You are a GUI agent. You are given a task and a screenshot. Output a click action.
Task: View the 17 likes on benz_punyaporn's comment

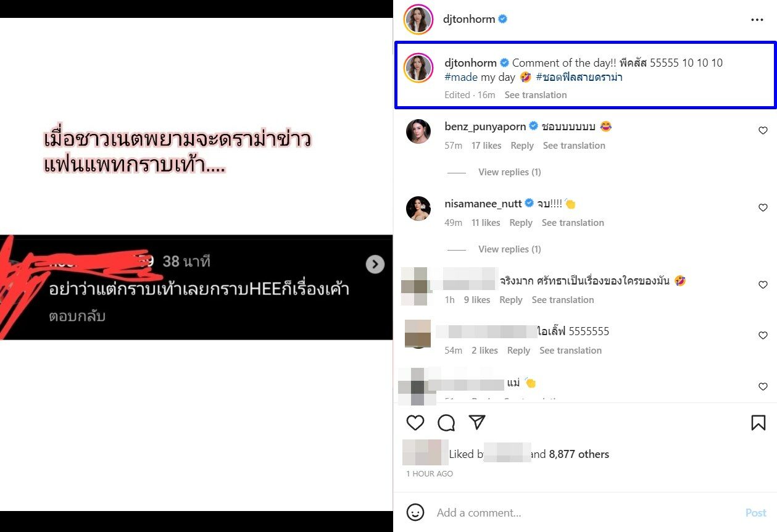point(486,146)
